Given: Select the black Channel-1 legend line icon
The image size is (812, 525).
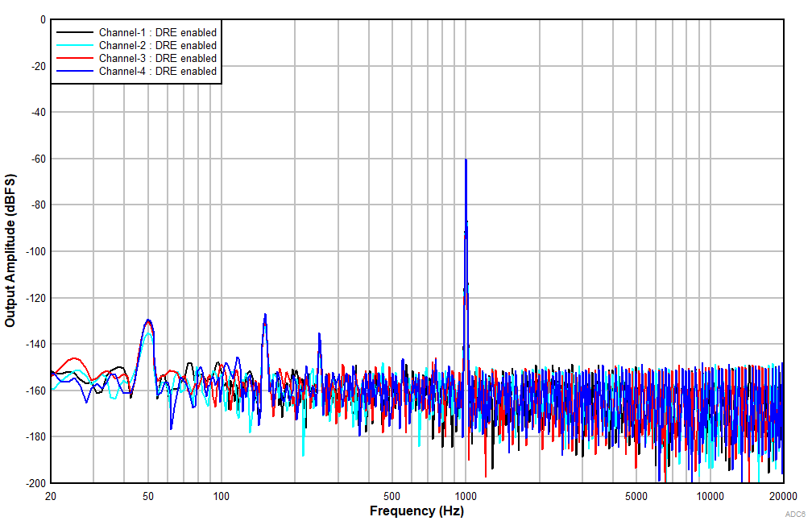Looking at the screenshot, I should click(73, 33).
